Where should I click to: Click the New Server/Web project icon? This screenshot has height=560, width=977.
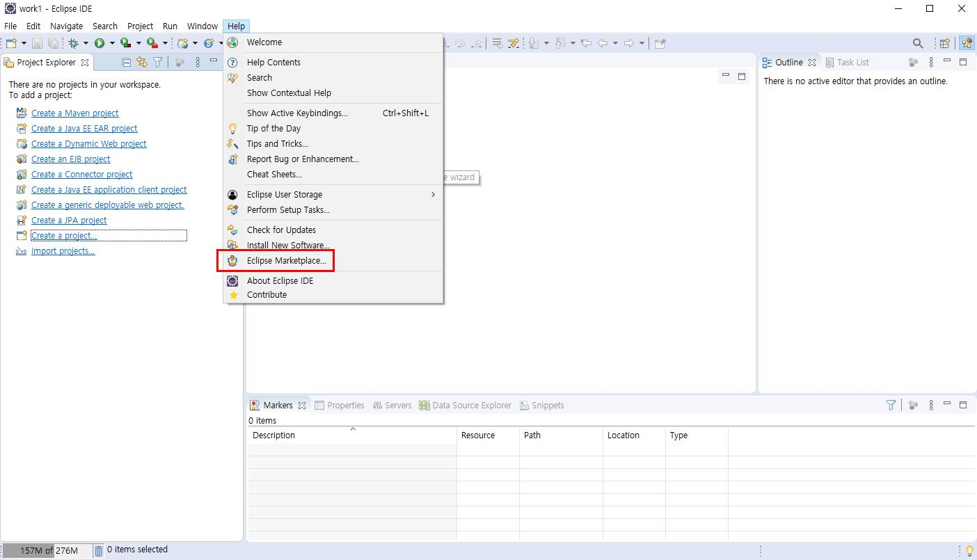coord(183,43)
